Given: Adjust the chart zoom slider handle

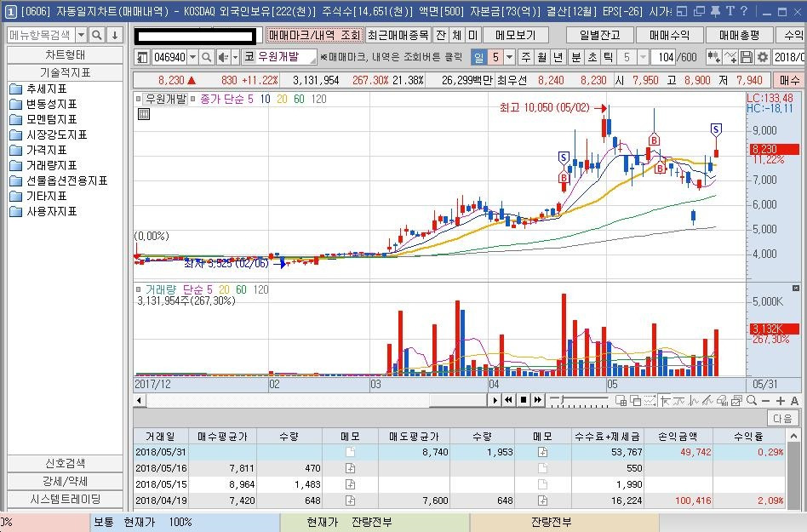Looking at the screenshot, I should pyautogui.click(x=564, y=400).
